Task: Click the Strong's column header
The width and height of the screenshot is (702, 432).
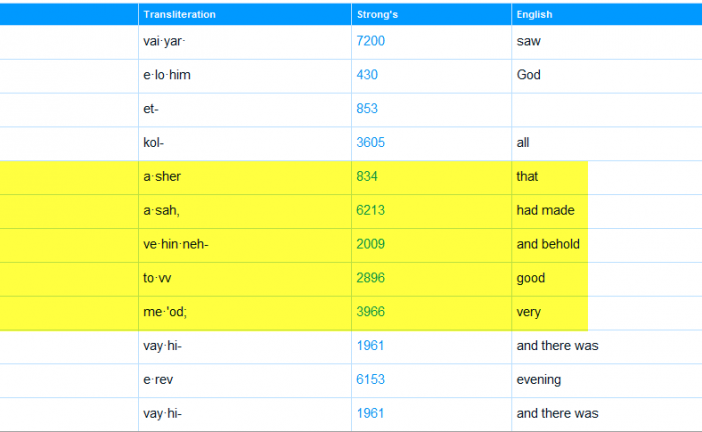Action: 377,15
